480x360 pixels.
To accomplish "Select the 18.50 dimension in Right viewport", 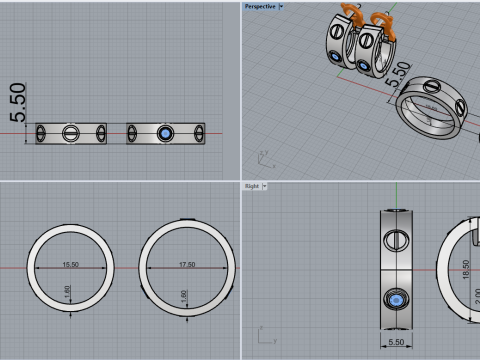I will click(x=466, y=269).
